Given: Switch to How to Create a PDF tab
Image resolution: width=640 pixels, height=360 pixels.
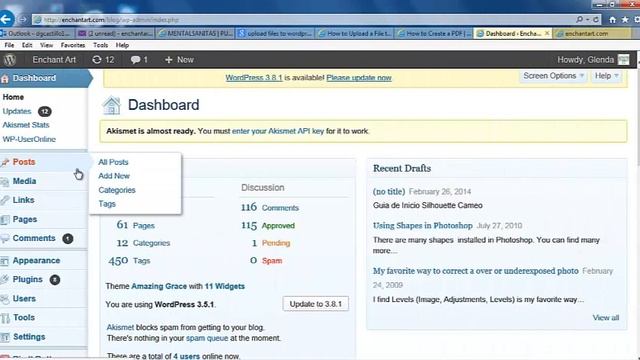Looking at the screenshot, I should [434, 33].
